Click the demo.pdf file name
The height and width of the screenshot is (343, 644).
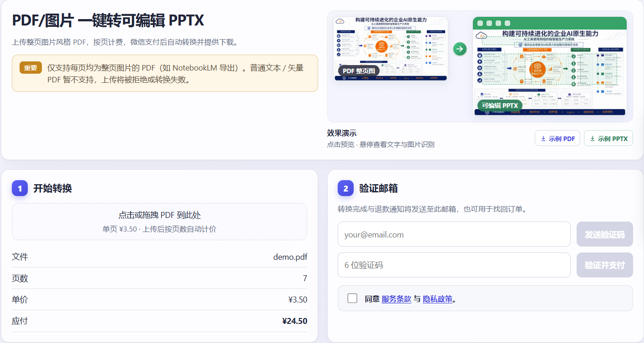click(290, 257)
